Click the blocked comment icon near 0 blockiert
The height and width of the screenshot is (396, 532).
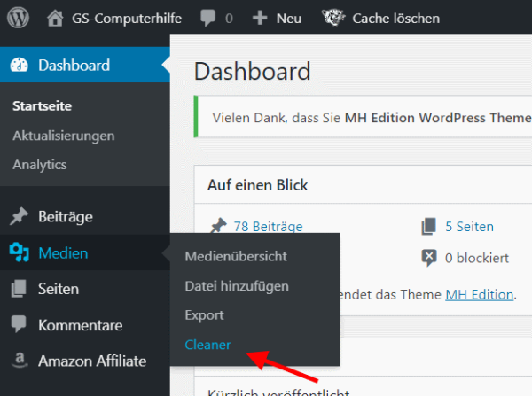[x=429, y=258]
